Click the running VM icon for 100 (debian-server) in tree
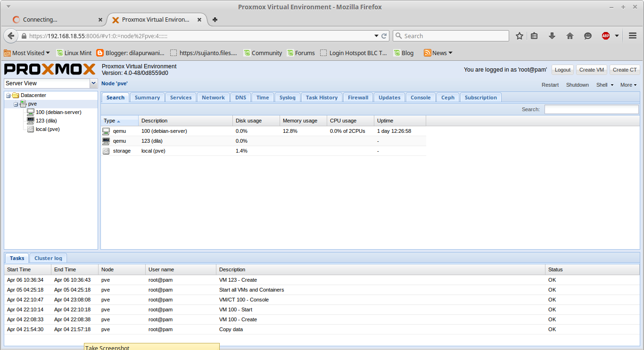 pos(31,112)
